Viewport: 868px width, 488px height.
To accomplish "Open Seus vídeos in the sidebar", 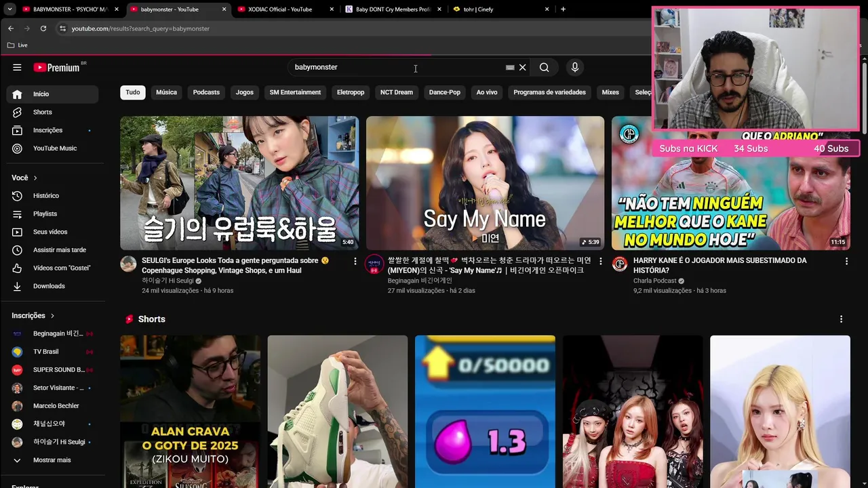I will (52, 232).
